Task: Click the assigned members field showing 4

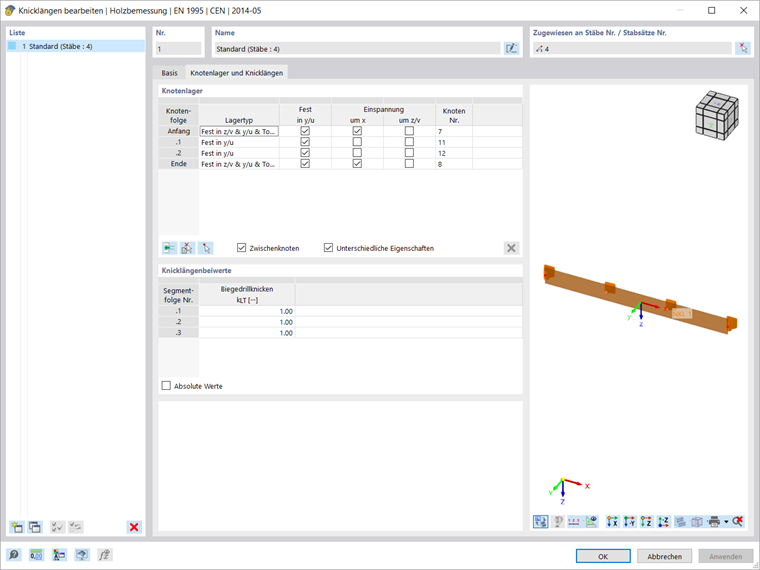Action: point(632,48)
